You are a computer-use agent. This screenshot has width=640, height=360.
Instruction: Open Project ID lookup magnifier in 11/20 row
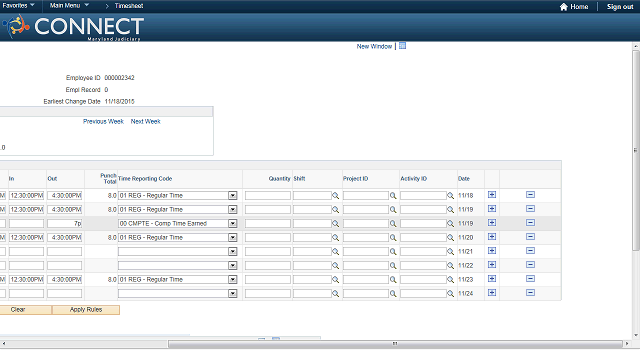pos(393,238)
